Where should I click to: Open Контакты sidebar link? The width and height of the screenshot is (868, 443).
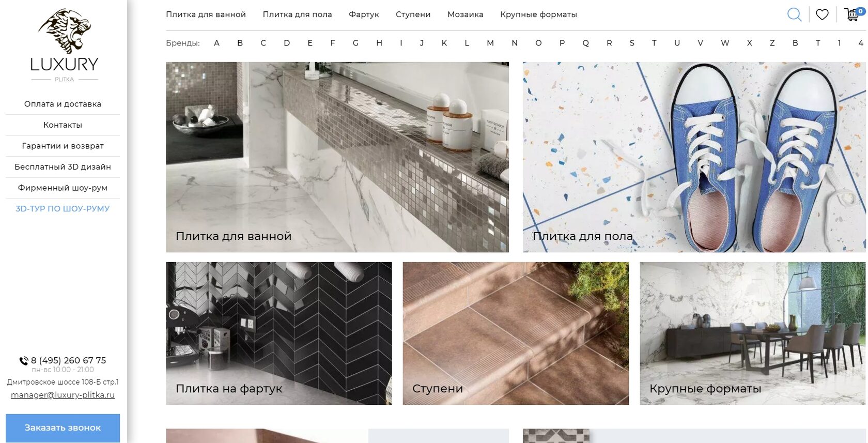click(63, 125)
